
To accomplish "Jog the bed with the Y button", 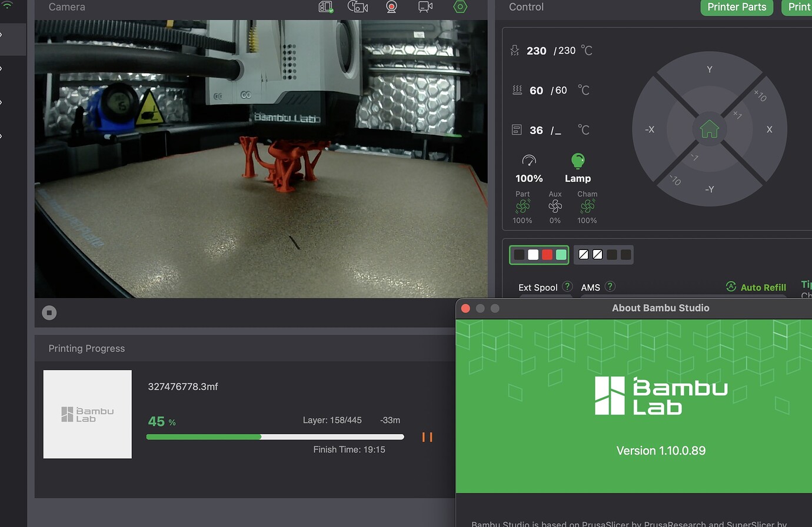I will pos(710,69).
